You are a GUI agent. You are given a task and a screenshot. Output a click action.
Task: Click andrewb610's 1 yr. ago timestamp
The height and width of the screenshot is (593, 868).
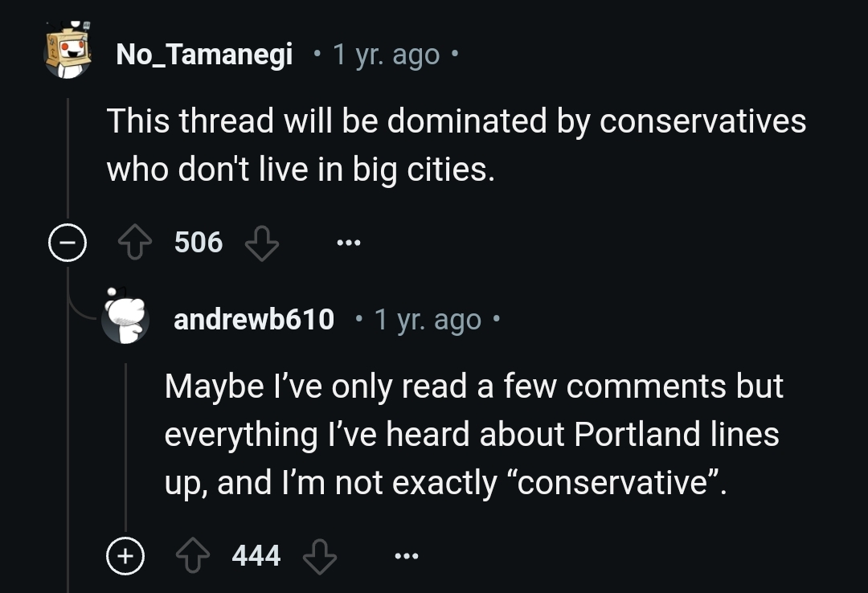click(428, 320)
